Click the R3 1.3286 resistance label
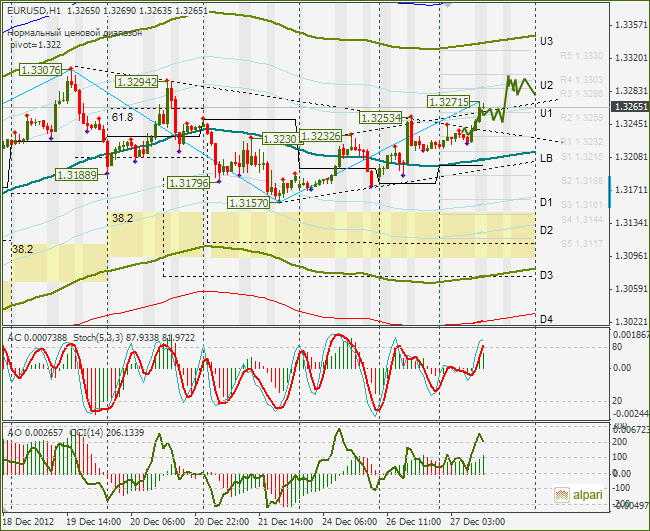Image resolution: width=650 pixels, height=531 pixels. click(582, 94)
